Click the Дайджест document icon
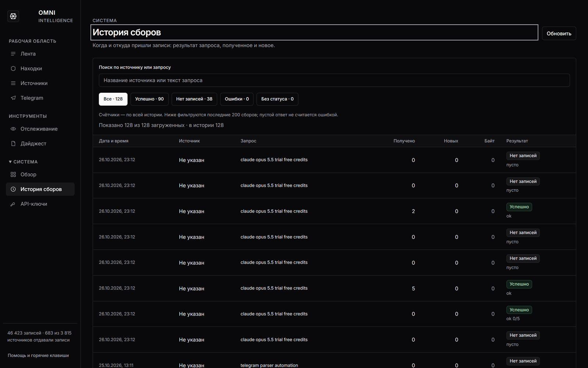 13,144
